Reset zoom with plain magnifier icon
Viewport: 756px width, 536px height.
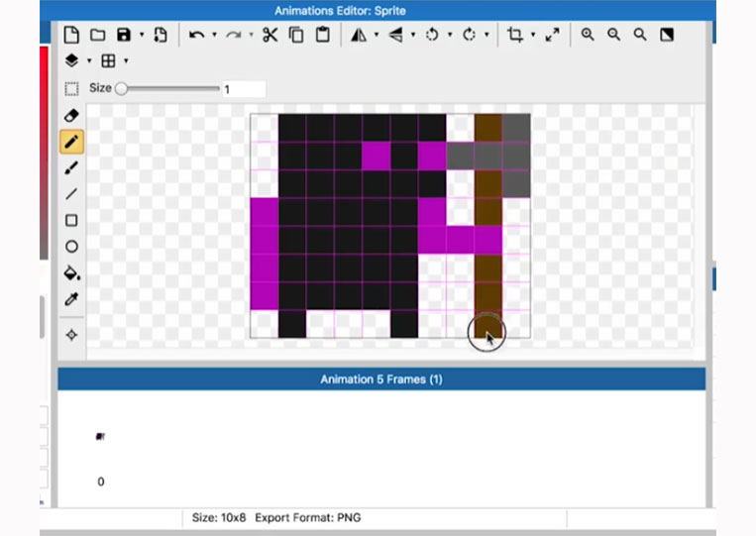640,35
